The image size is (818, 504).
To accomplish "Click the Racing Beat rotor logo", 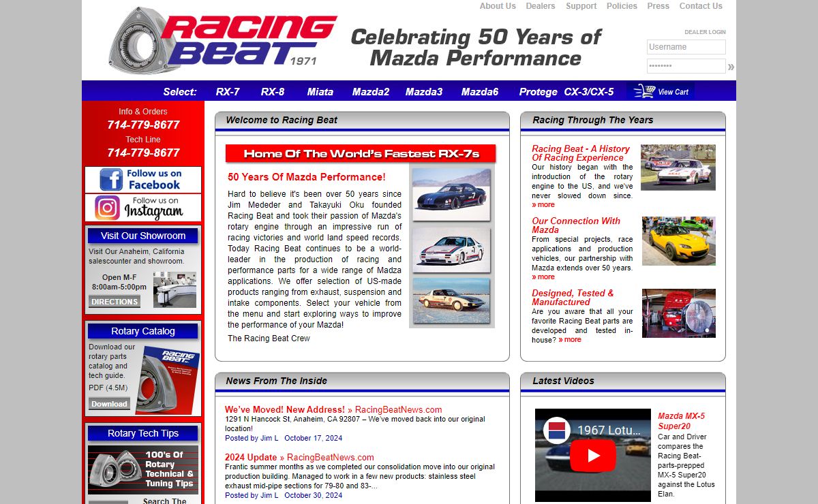I will pos(222,41).
